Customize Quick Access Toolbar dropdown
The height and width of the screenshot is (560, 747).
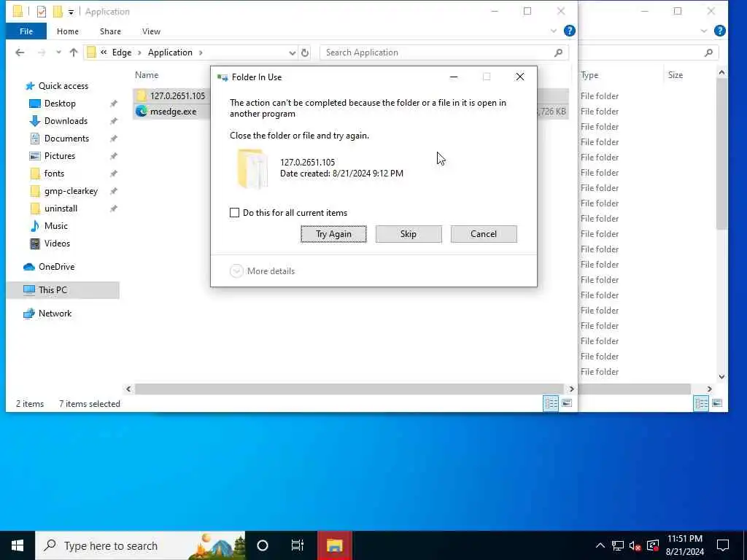[71, 12]
